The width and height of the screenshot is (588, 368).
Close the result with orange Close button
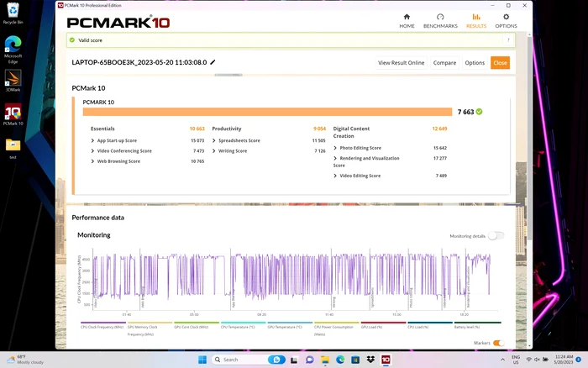coord(500,63)
